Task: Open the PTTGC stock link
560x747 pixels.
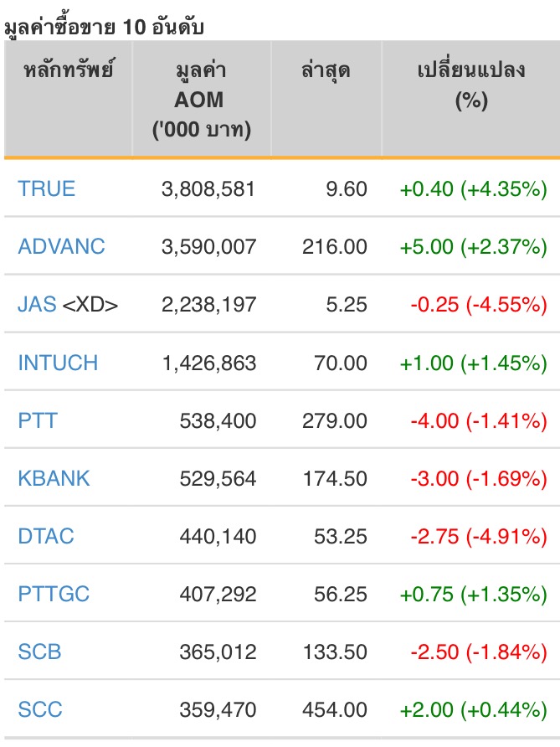Action: click(54, 594)
